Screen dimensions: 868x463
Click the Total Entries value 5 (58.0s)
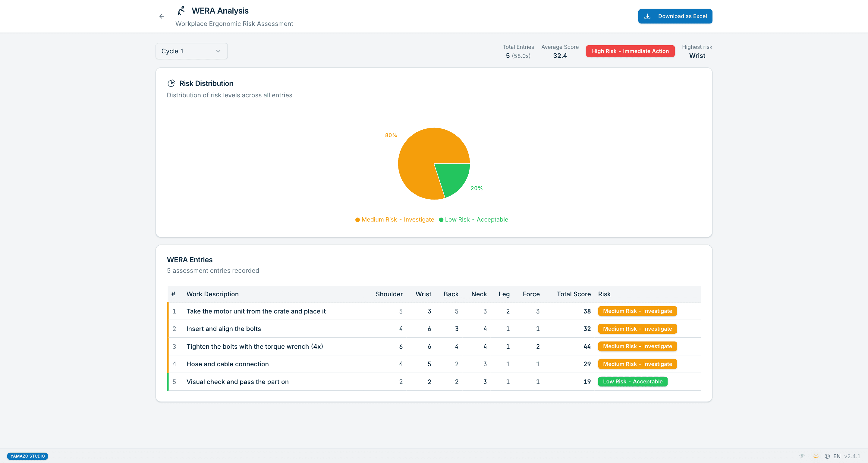(x=518, y=56)
